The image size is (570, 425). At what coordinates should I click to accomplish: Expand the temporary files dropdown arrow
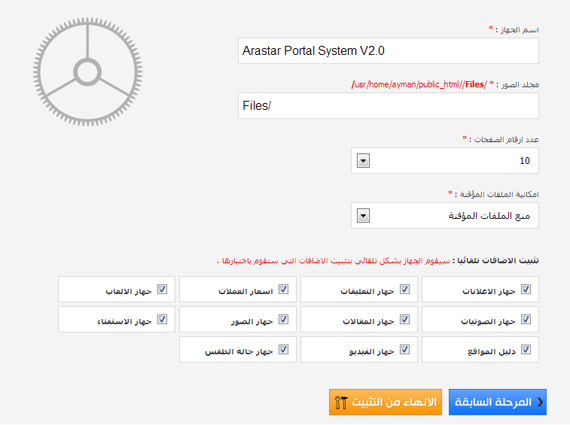click(x=363, y=216)
